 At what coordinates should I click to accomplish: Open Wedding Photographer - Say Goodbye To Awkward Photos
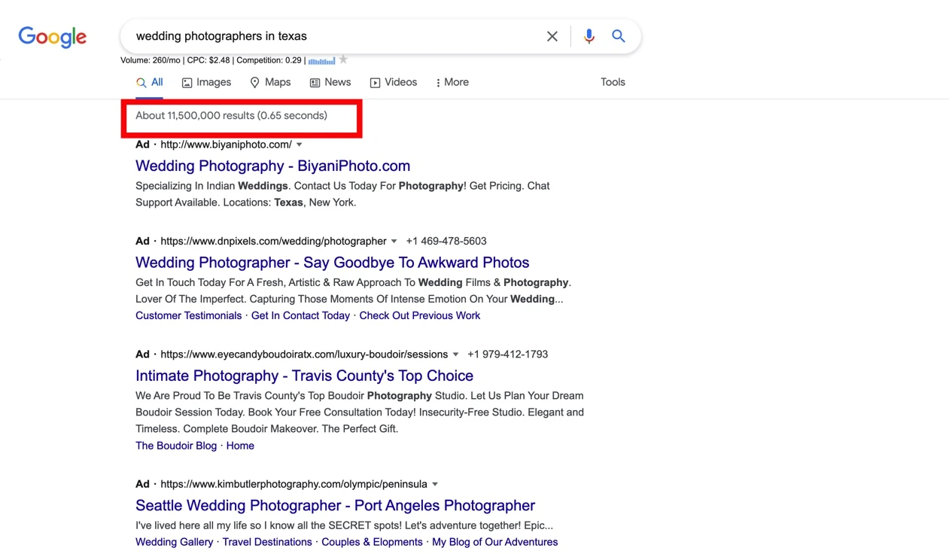332,263
